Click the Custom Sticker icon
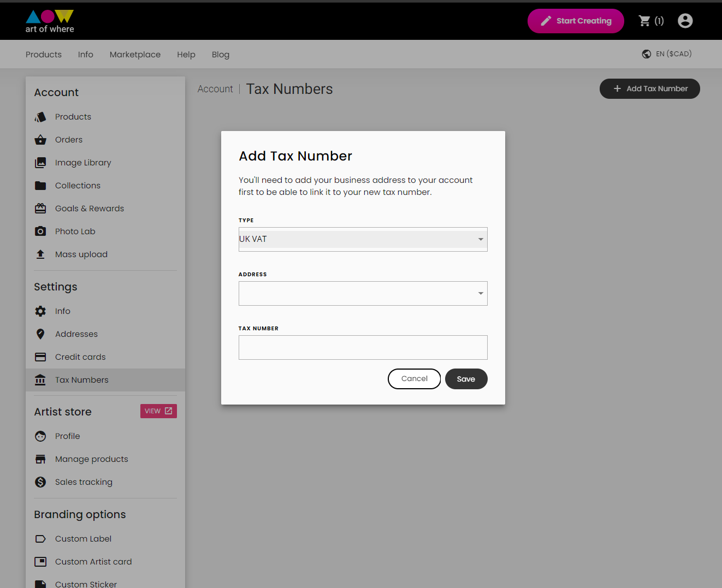Screen dimensions: 722x588 point(40,584)
